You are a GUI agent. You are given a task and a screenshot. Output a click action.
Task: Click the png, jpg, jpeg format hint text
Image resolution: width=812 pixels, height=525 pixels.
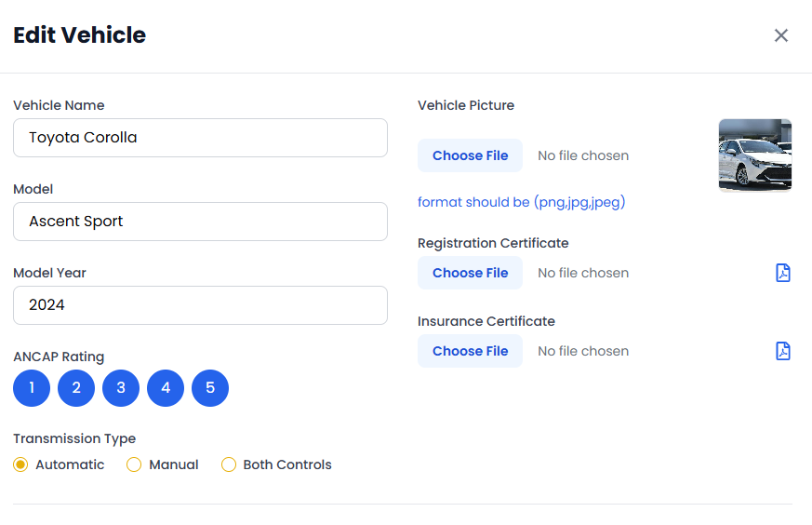(521, 202)
